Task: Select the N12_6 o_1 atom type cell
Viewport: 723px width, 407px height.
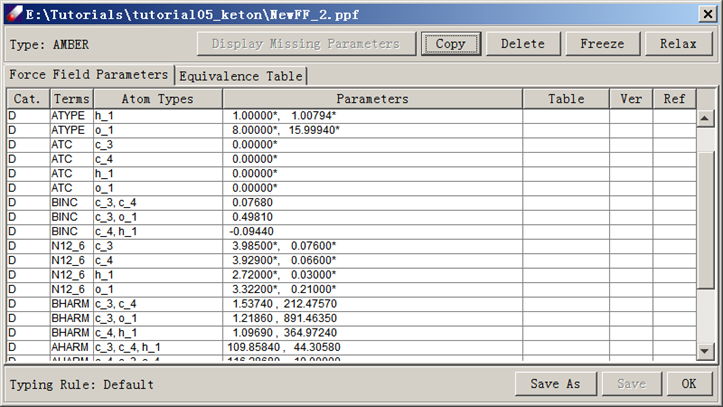Action: pos(158,289)
